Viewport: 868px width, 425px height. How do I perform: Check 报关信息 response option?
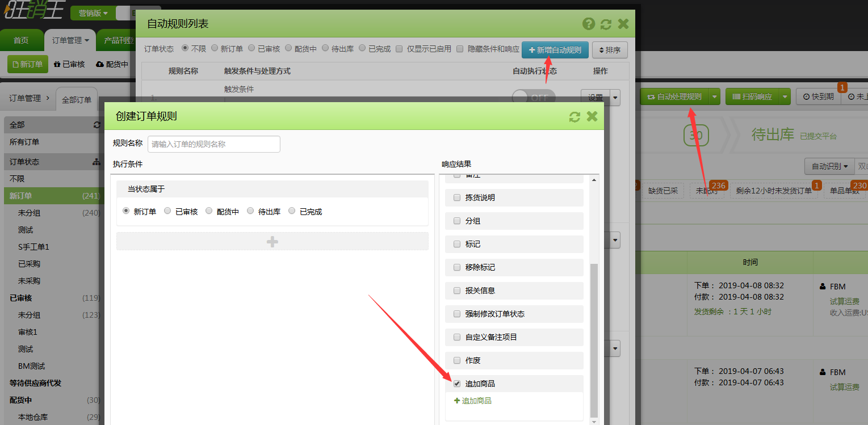457,291
